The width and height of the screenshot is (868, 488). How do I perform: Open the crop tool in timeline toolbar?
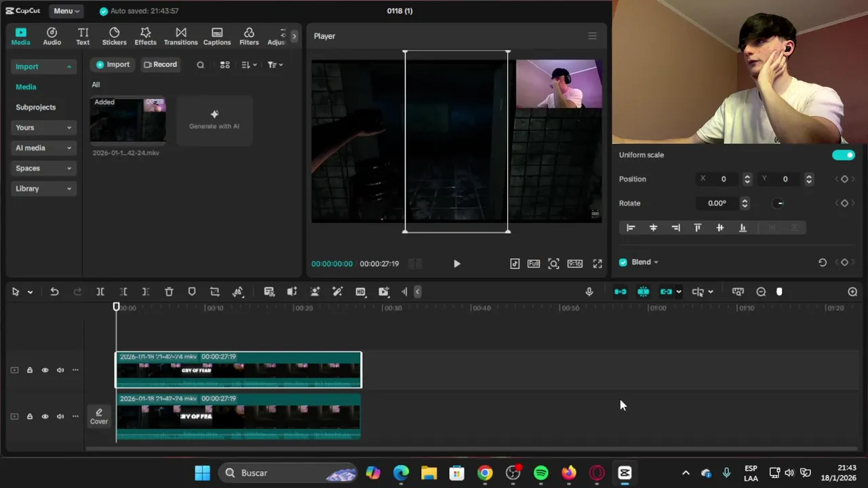pos(215,291)
